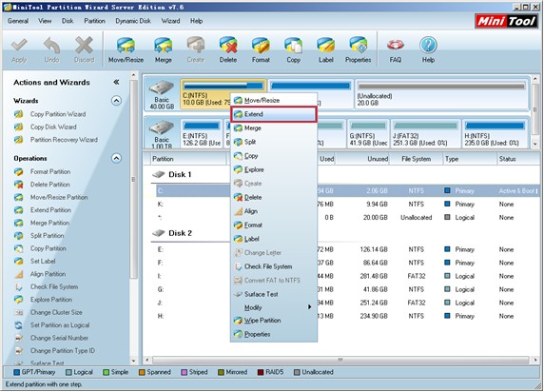Open the View menu
This screenshot has width=544, height=392.
pyautogui.click(x=45, y=21)
